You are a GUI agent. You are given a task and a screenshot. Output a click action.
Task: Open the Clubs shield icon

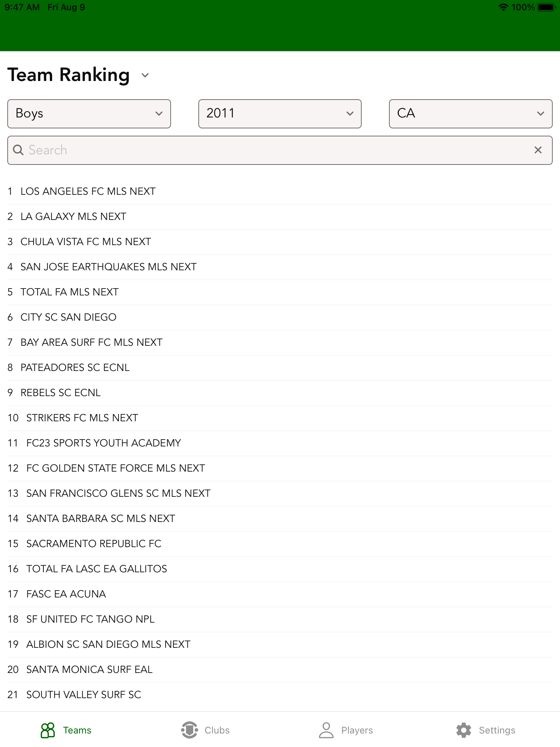(189, 730)
